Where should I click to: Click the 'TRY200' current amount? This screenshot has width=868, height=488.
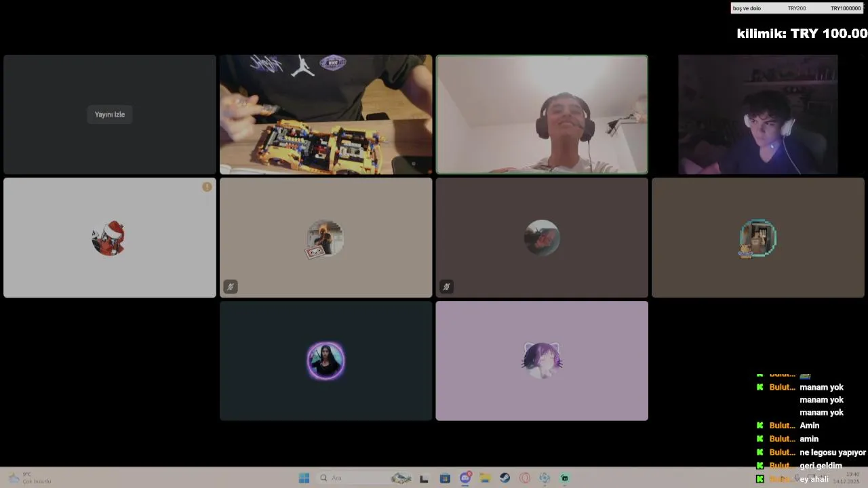coord(797,8)
